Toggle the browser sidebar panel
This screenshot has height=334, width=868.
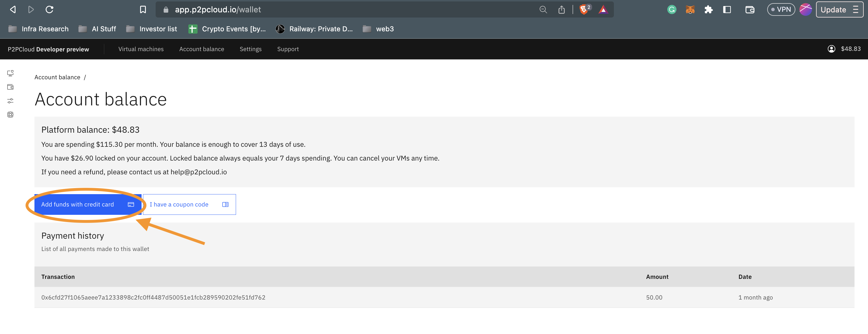727,9
